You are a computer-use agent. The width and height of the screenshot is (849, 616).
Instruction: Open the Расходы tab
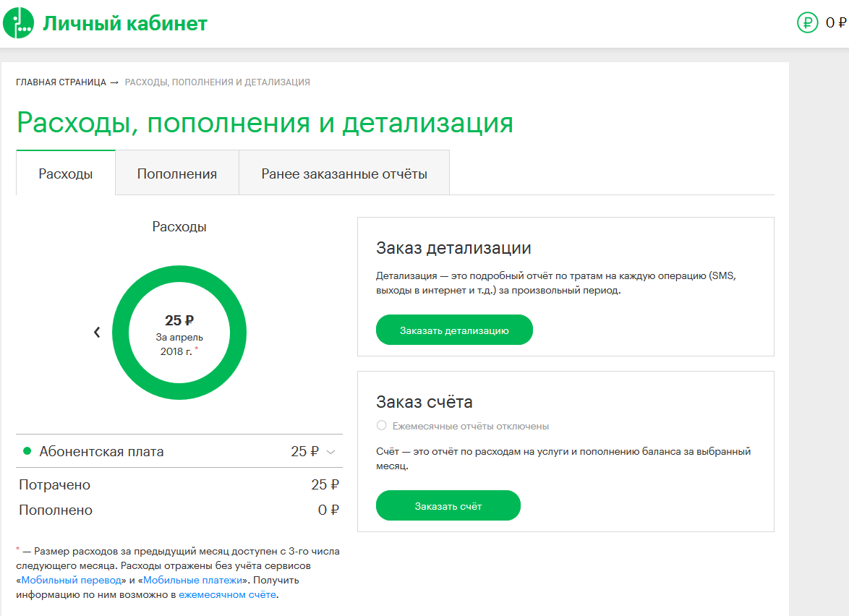(66, 174)
